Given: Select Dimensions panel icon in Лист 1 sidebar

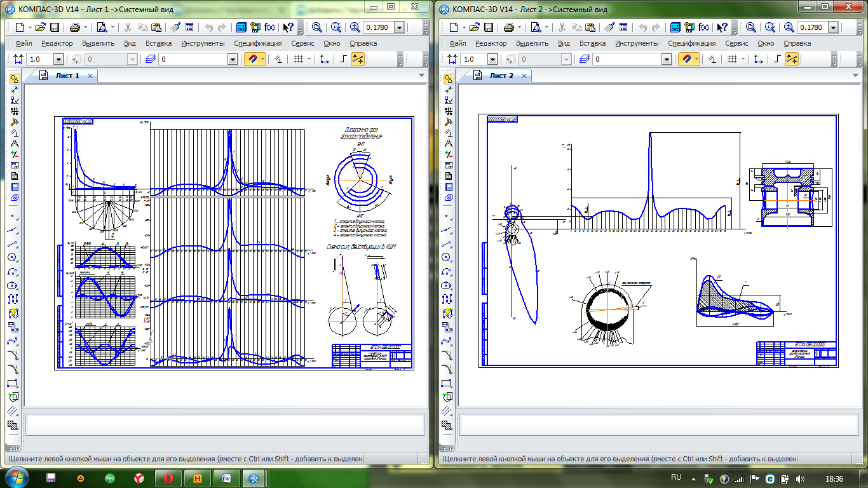Looking at the screenshot, I should (x=14, y=90).
